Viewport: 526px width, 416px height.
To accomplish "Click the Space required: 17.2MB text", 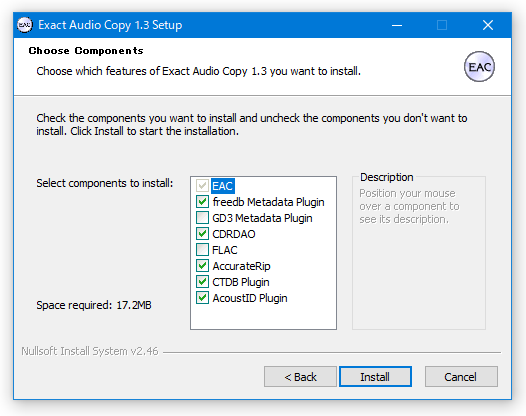I will (x=94, y=305).
